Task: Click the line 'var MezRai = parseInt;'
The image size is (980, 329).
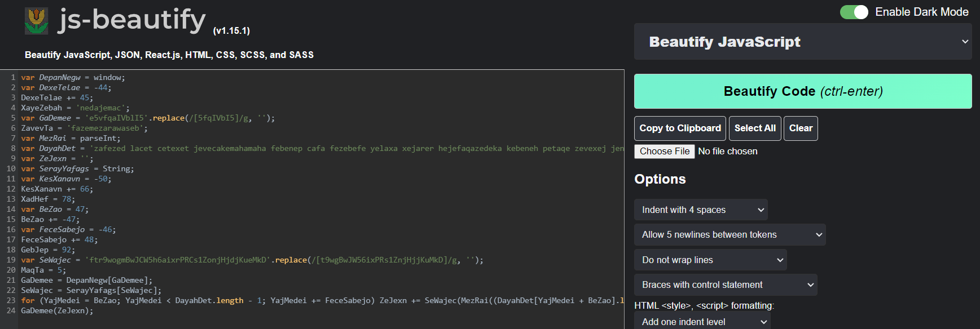Action: tap(71, 138)
